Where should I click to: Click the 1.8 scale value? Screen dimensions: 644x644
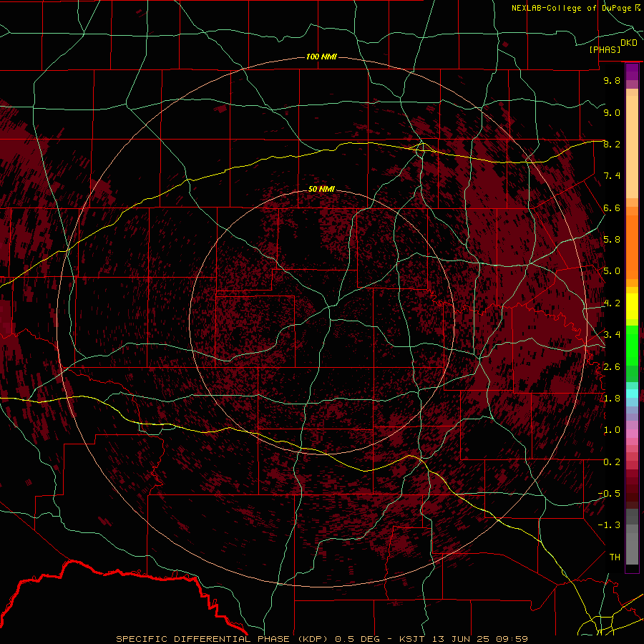click(x=612, y=399)
